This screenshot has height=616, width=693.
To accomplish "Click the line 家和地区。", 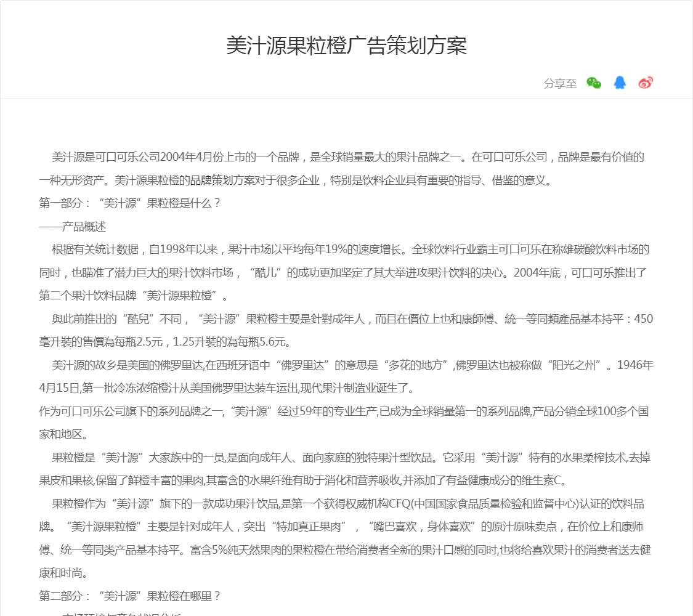I will pos(63,434).
